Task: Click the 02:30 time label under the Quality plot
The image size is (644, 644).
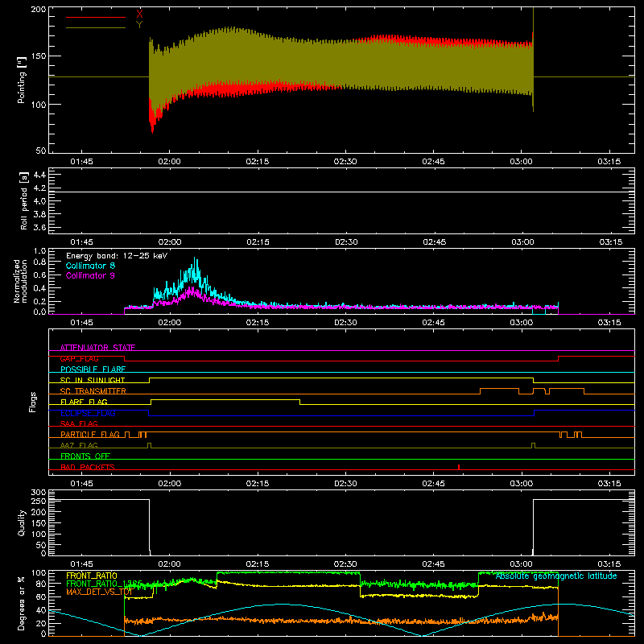Action: (345, 564)
